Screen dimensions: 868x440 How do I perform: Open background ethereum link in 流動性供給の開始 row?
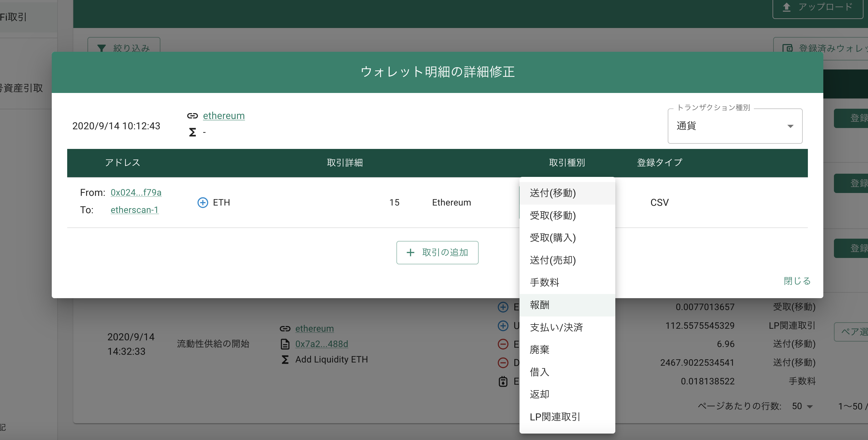(314, 328)
